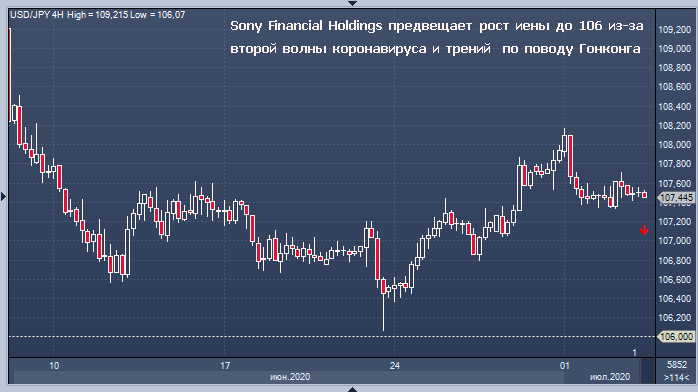Select the июн.2020 month band

pos(290,377)
